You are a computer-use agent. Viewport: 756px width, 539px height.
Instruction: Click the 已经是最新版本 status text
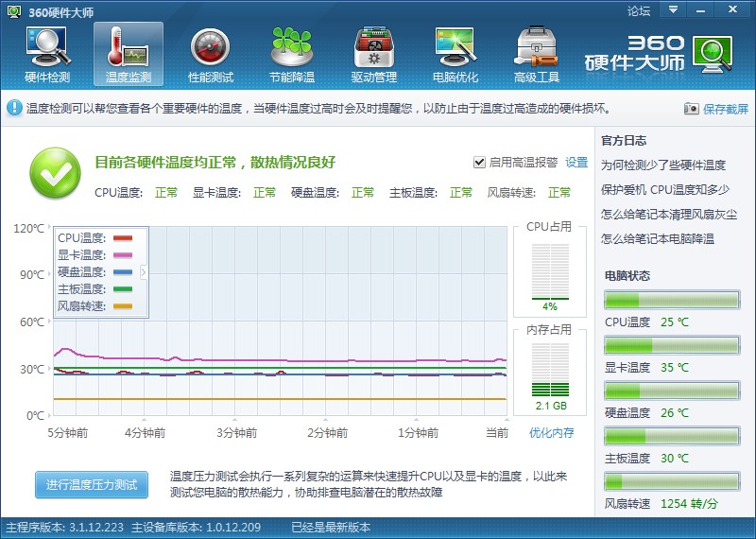click(331, 527)
